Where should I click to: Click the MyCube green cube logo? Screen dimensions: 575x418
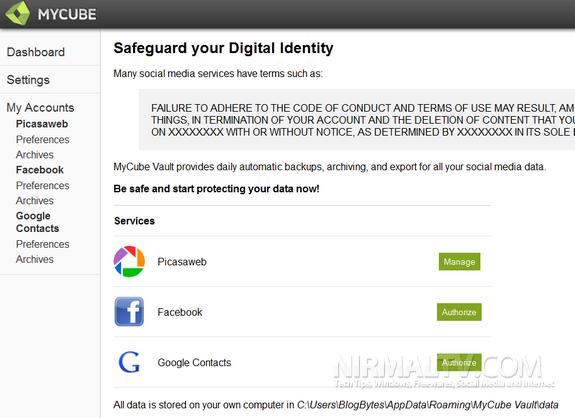point(17,13)
